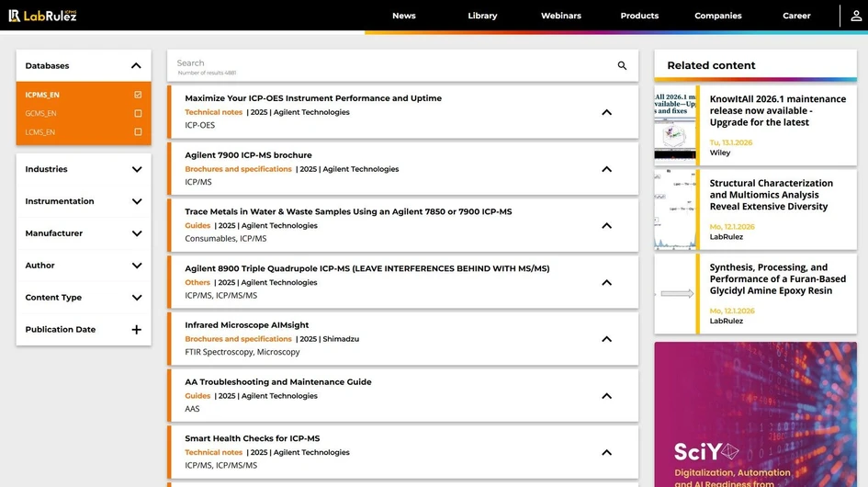Open the News menu

403,16
